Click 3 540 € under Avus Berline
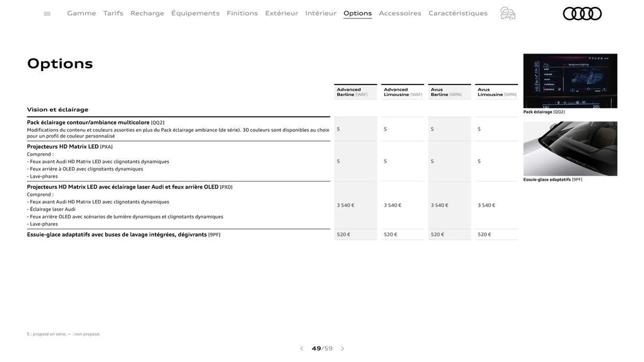644x362 pixels. click(439, 205)
